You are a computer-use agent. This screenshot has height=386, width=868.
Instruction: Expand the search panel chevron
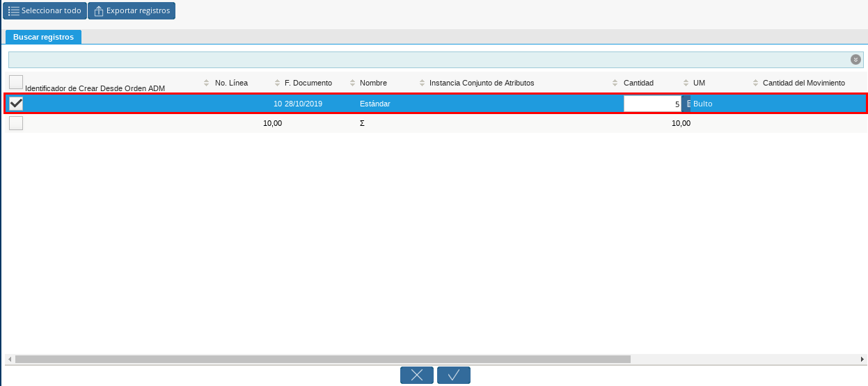856,59
